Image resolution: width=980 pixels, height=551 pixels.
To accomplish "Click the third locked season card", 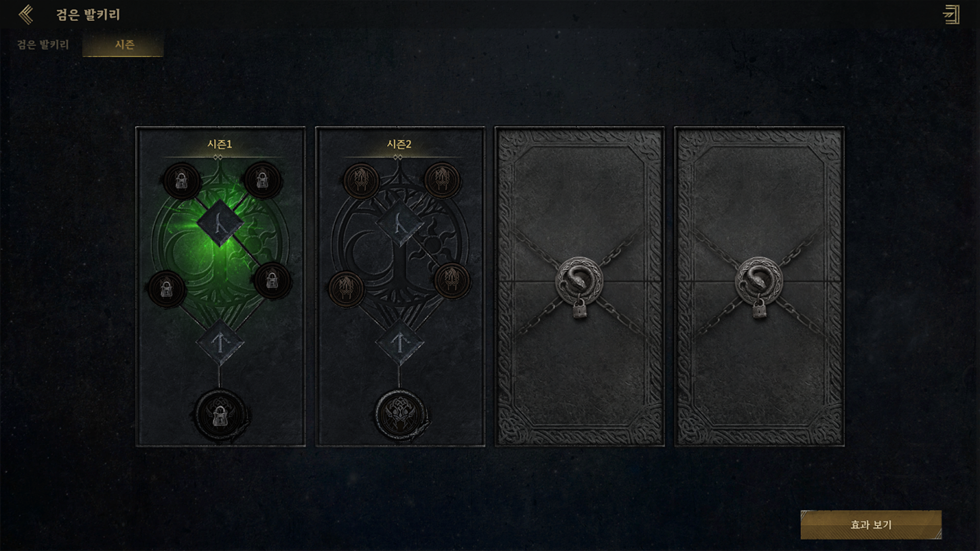I will click(580, 287).
